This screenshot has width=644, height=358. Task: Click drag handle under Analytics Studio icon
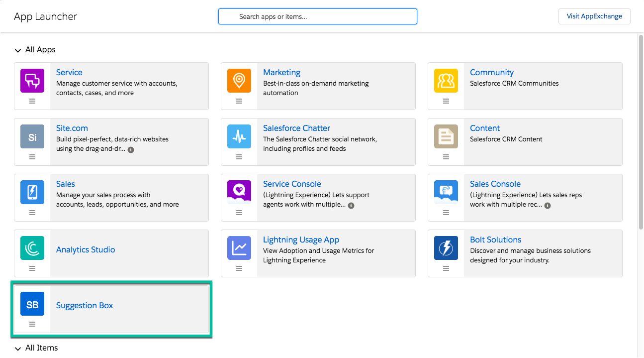32,268
